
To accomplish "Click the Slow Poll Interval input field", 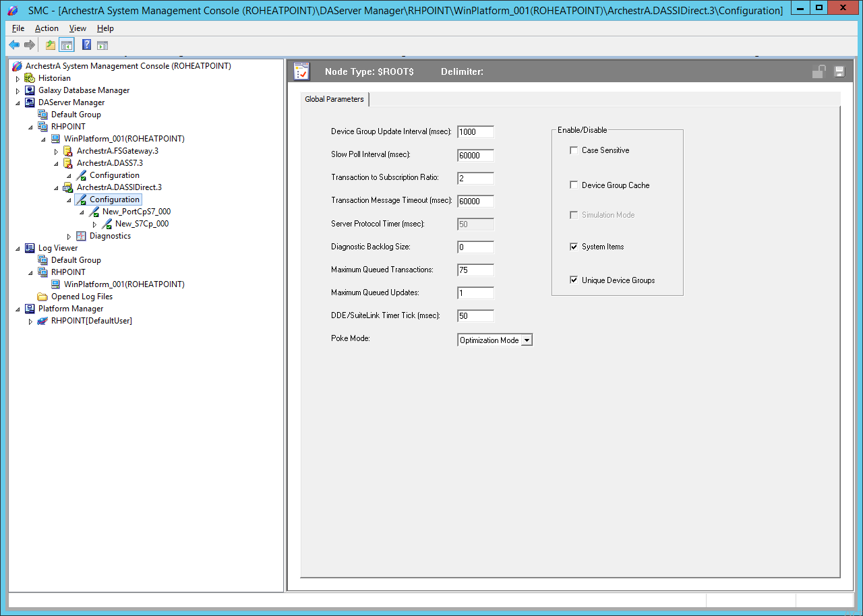I will pyautogui.click(x=475, y=156).
